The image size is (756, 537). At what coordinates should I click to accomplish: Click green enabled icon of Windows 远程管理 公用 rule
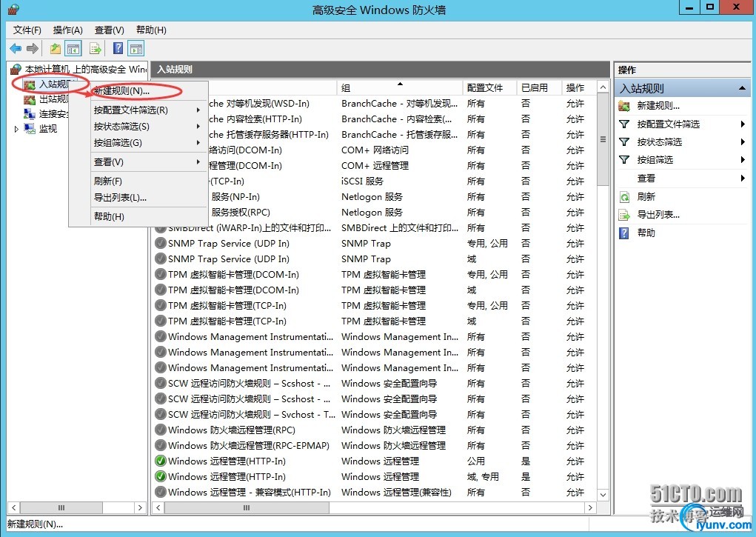[160, 461]
